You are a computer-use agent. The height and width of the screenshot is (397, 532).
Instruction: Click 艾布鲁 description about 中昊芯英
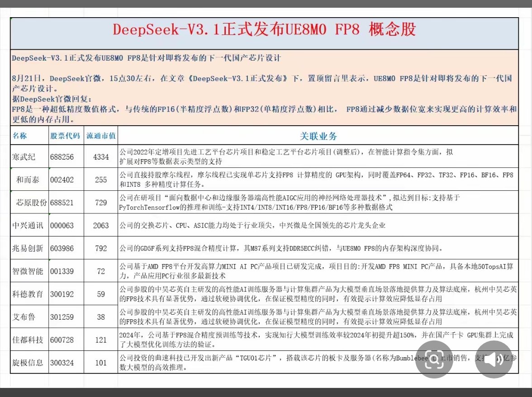click(x=318, y=317)
